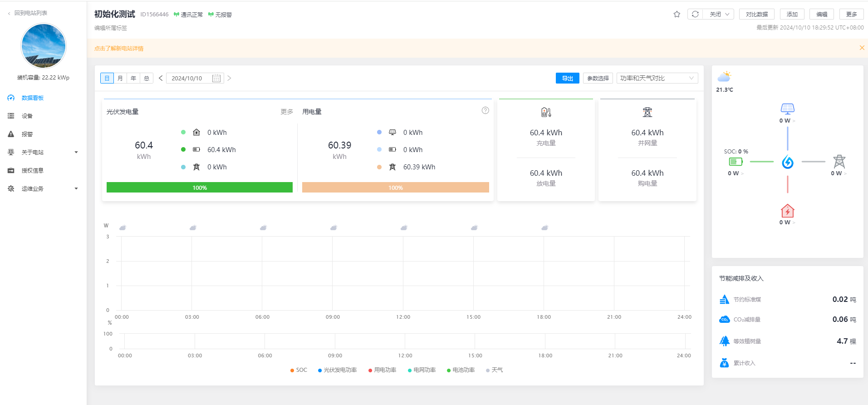Image resolution: width=868 pixels, height=405 pixels.
Task: Click the solar panel icon in flow diagram
Action: 787,109
